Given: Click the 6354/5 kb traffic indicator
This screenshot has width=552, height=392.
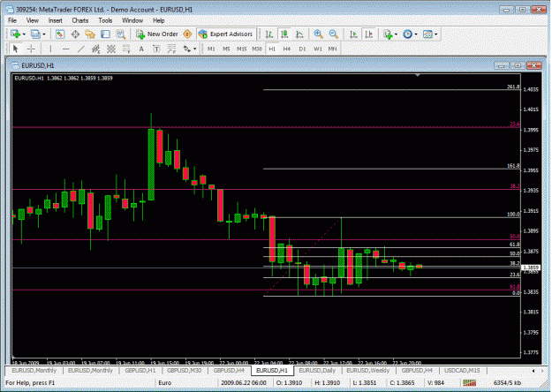Looking at the screenshot, I should tap(507, 383).
